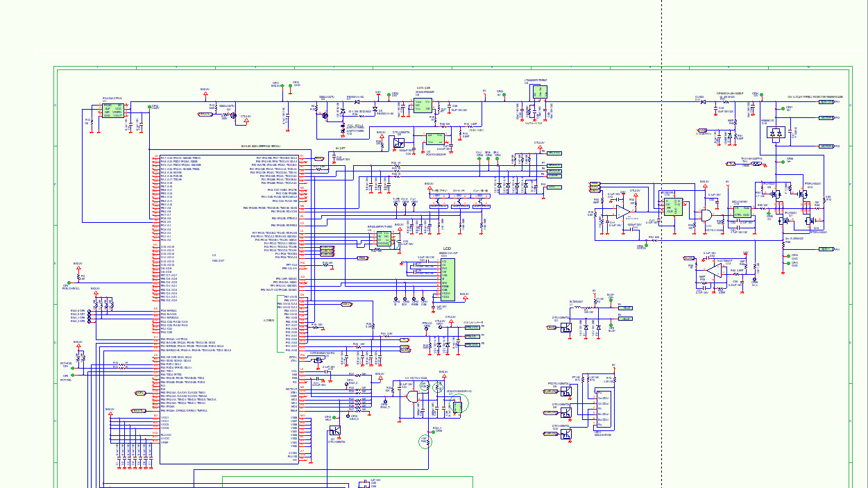Click the green-circled resistor R63

click(x=424, y=441)
